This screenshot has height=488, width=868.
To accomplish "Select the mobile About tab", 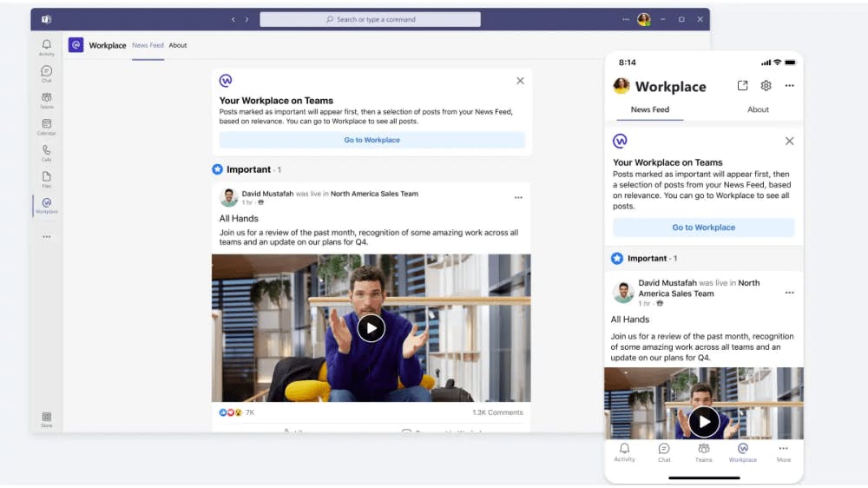I will click(x=758, y=109).
